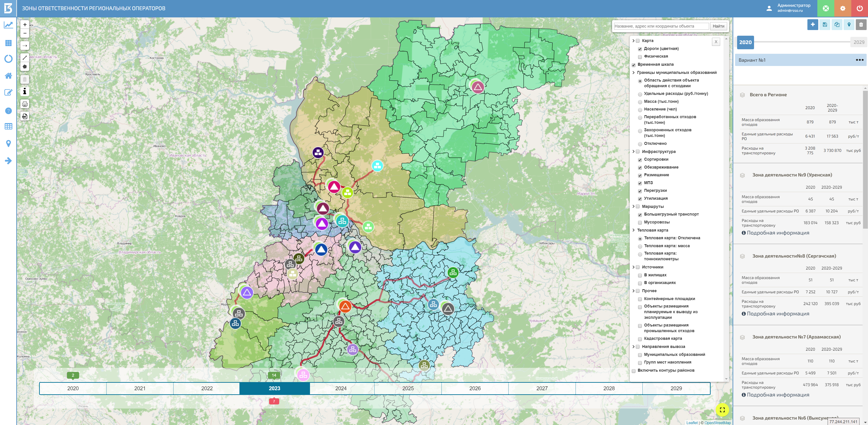Image resolution: width=868 pixels, height=425 pixels.
Task: Uncheck the 'Сортировки' infrastructure checkbox
Action: pyautogui.click(x=640, y=160)
